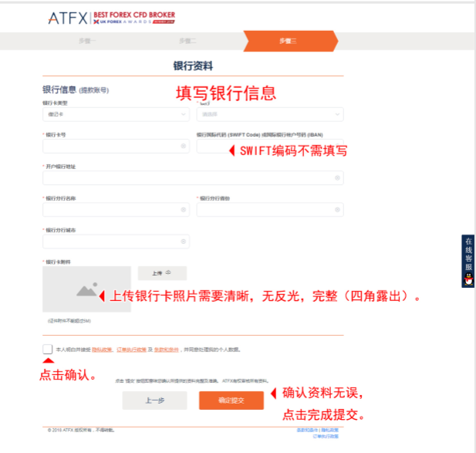Open the footer privacy policy link

pyautogui.click(x=330, y=430)
